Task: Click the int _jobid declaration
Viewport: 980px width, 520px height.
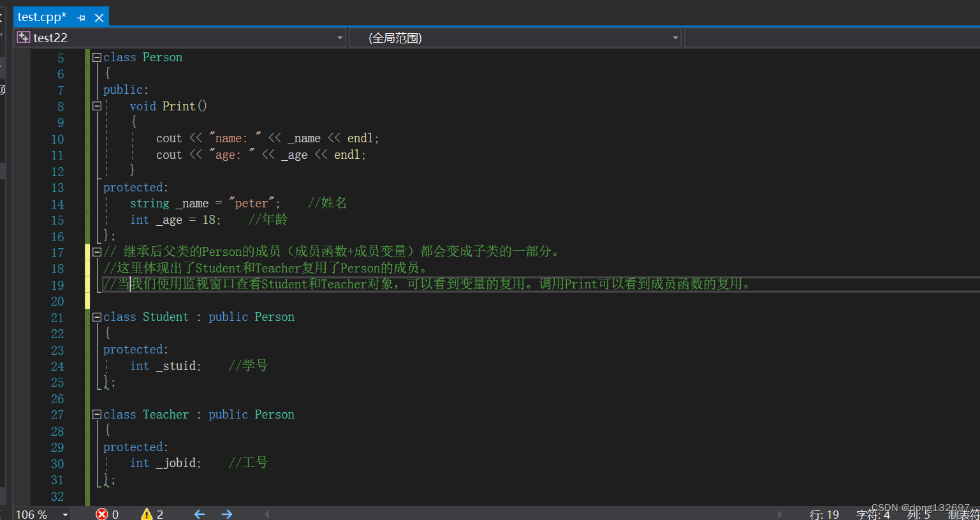Action: [x=166, y=463]
